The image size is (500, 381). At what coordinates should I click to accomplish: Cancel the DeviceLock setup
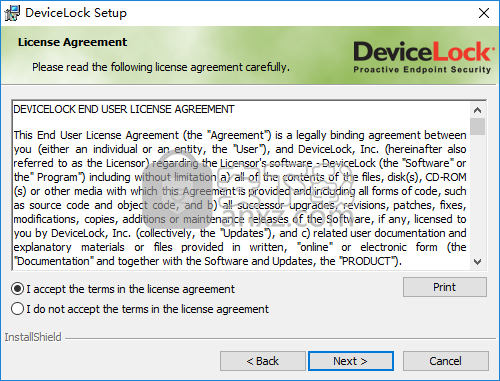tap(446, 361)
